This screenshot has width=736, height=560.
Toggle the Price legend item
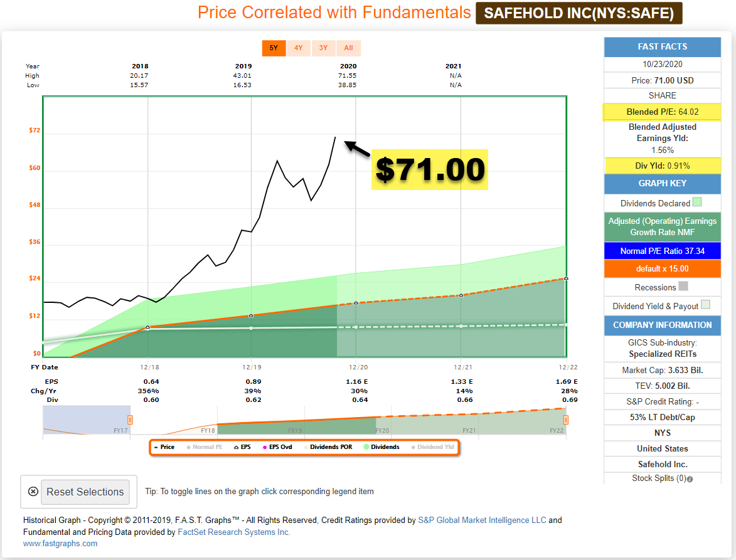[x=164, y=447]
